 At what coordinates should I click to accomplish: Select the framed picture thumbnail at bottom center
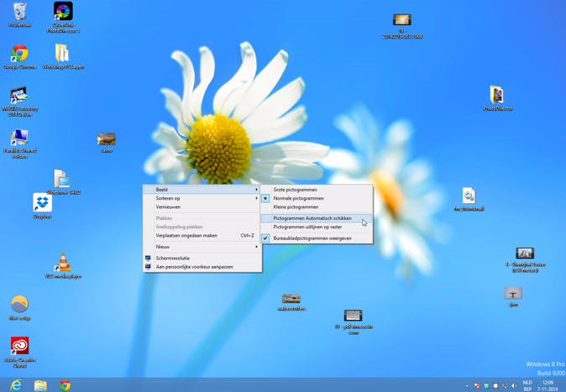[x=354, y=321]
